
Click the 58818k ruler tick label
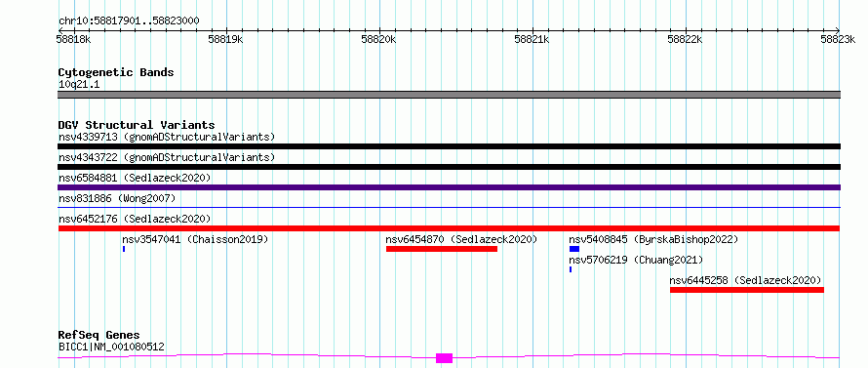73,39
